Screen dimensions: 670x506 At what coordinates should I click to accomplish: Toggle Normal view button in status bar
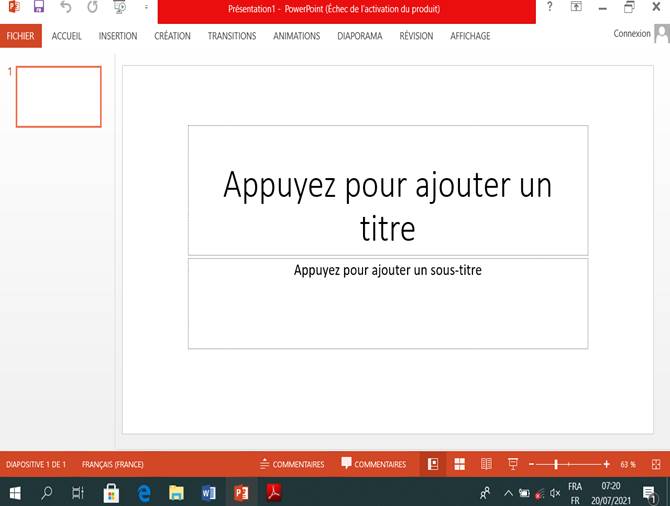click(x=433, y=464)
